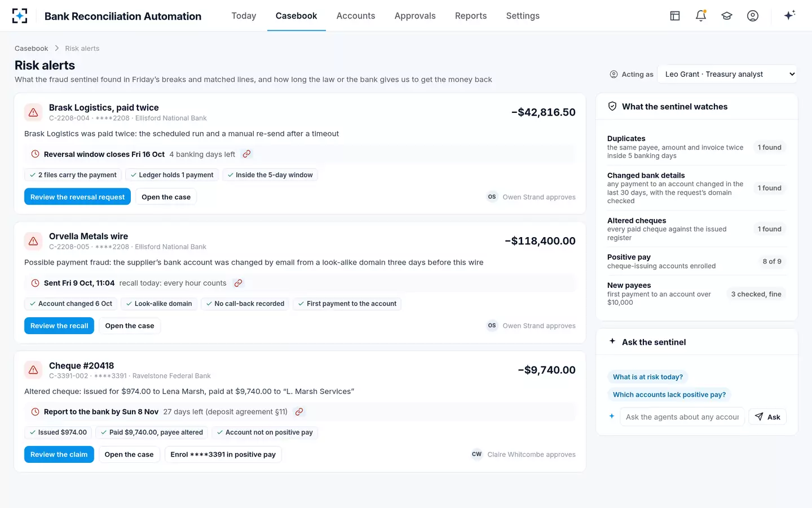Click the Casebook breadcrumb link
The width and height of the screenshot is (812, 508).
point(32,49)
